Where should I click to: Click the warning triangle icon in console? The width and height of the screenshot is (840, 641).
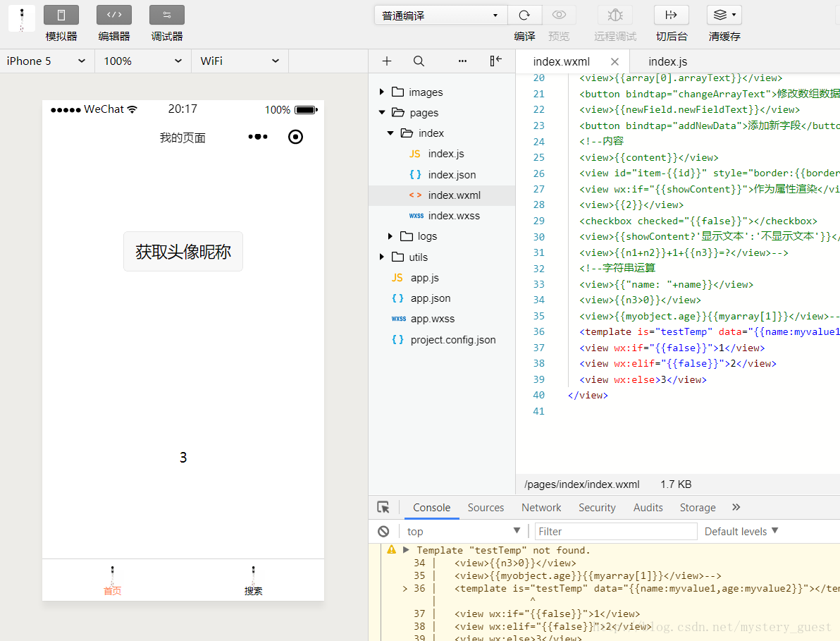[392, 549]
